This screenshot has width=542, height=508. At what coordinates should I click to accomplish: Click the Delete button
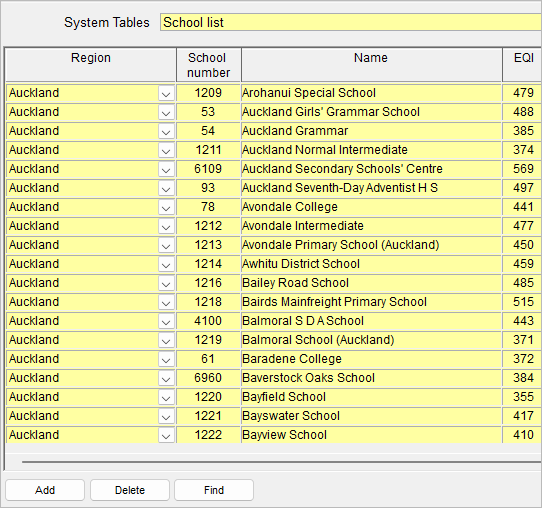130,490
